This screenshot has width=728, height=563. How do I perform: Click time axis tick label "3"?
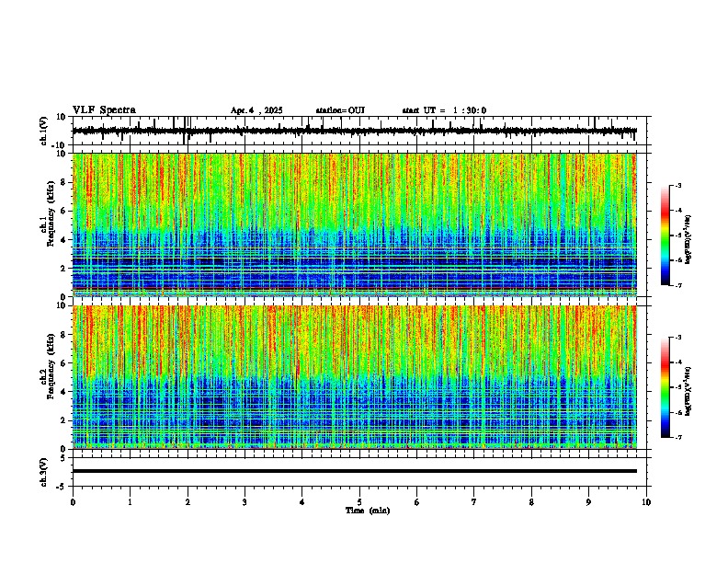(245, 502)
